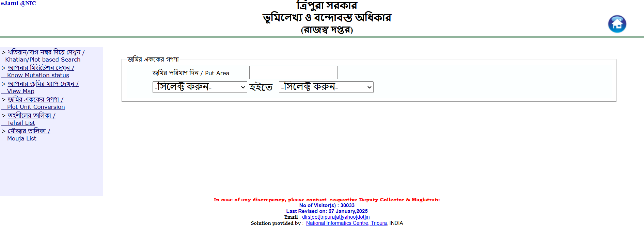This screenshot has height=235, width=644.
Task: Expand source unit dropdown before হইতে
Action: (x=200, y=87)
